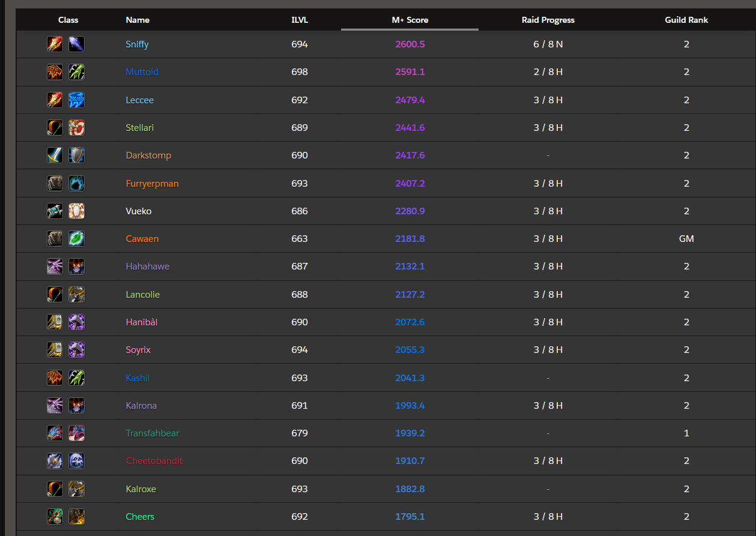Click the class icon in Furryerpman's row
Image resolution: width=756 pixels, height=536 pixels.
[55, 183]
